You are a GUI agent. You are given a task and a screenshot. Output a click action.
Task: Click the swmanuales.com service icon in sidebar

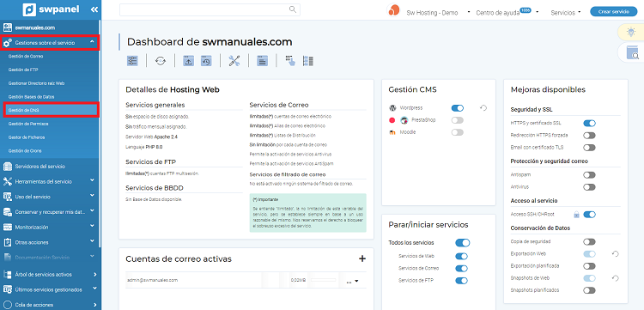tap(8, 27)
